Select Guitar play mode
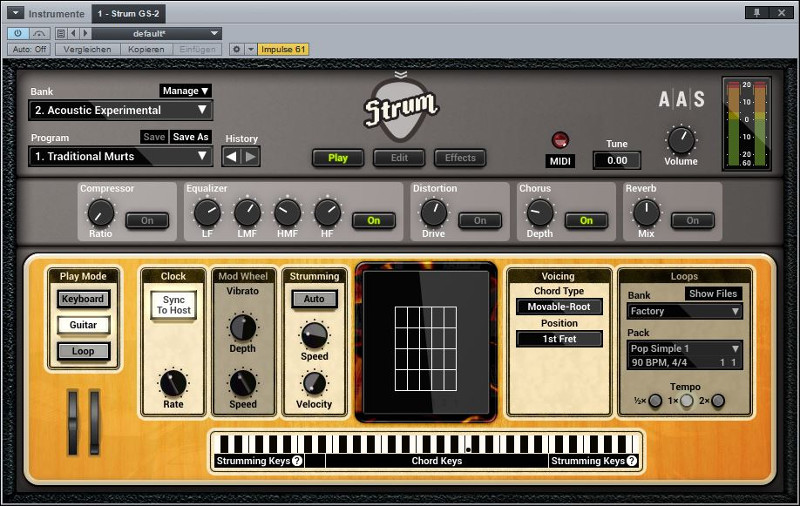800x506 pixels. click(x=83, y=325)
